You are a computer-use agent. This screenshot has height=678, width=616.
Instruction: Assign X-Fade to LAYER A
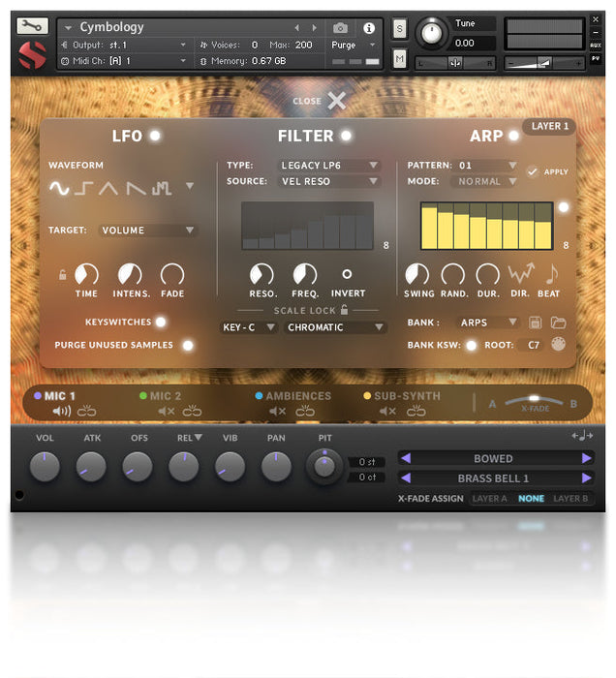coord(489,499)
